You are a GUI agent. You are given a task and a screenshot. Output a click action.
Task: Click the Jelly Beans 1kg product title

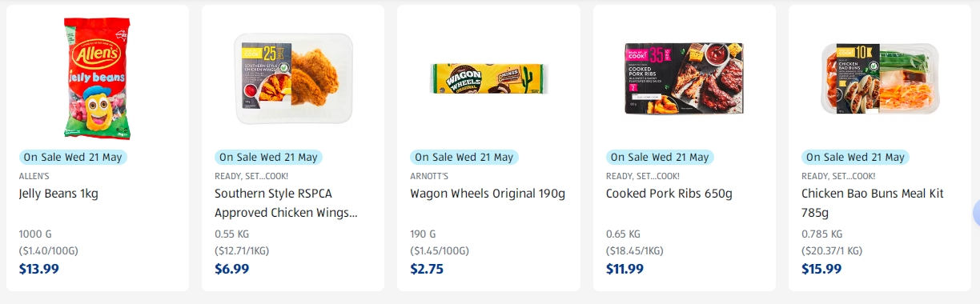point(58,194)
